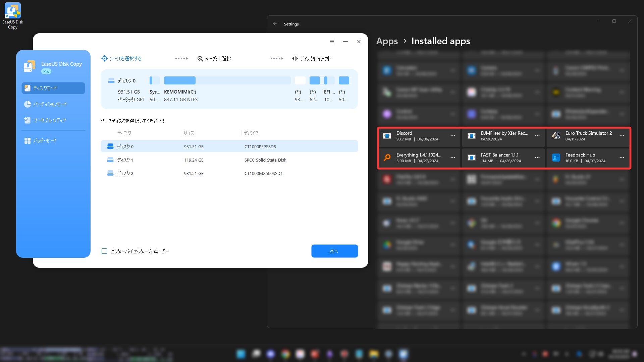Enable sector-by-sector copy checkbox

click(x=104, y=251)
